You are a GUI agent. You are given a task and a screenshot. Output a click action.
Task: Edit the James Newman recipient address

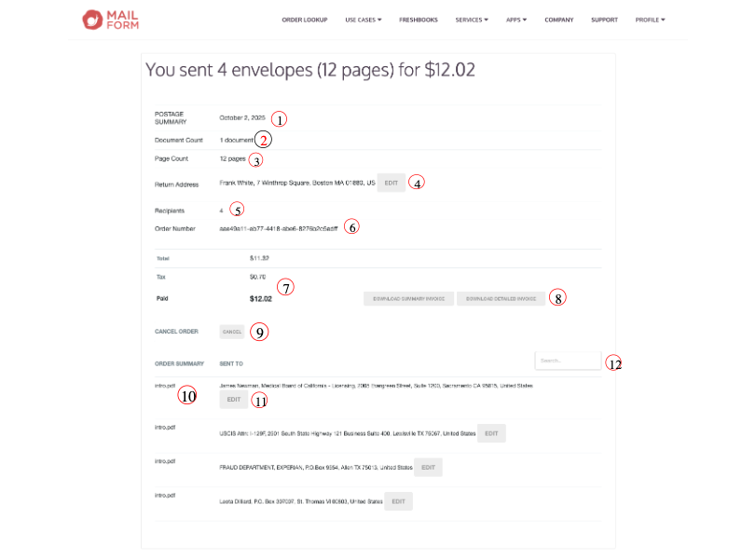(x=234, y=399)
